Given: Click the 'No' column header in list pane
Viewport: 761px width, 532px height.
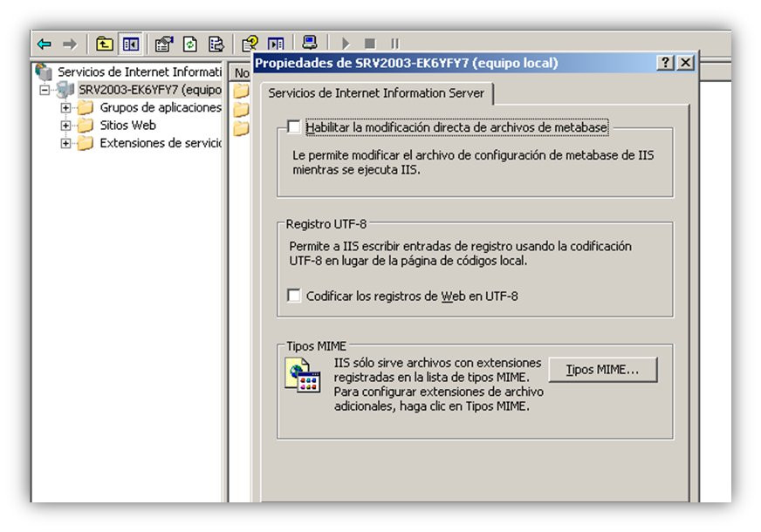Looking at the screenshot, I should pos(241,73).
